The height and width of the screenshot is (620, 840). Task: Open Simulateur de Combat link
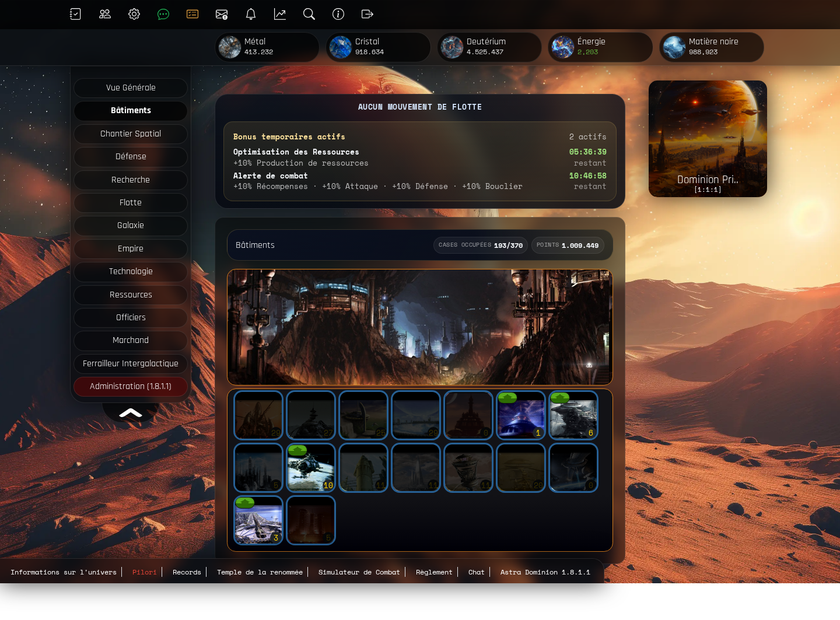pos(359,572)
